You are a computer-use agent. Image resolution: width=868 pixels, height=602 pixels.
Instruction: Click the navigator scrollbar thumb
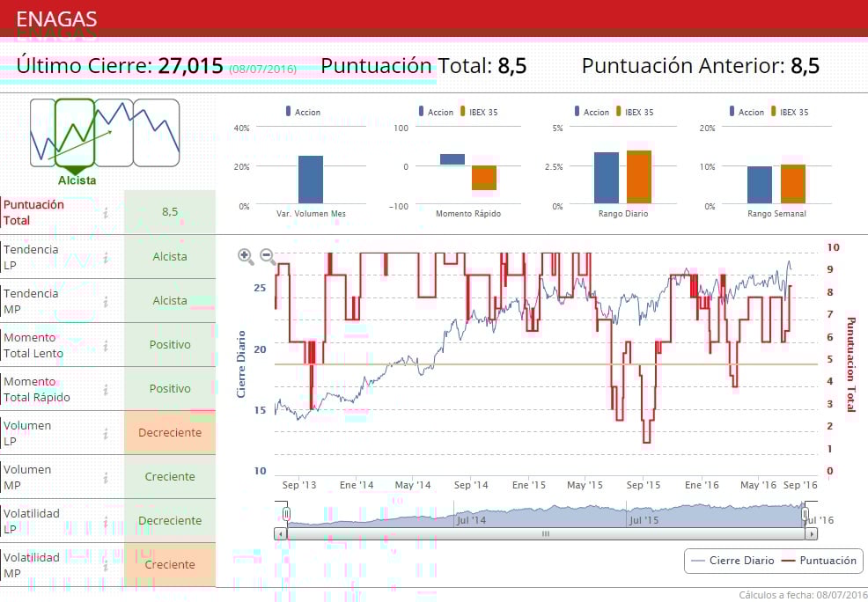546,534
